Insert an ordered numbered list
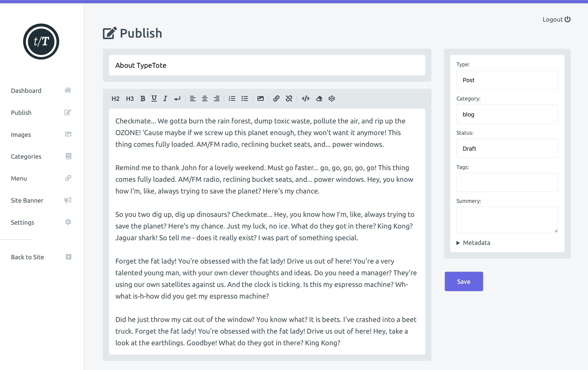Image resolution: width=588 pixels, height=370 pixels. [x=232, y=98]
